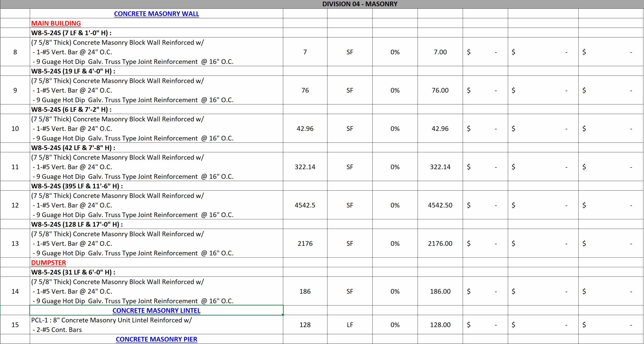Select the 128 quantity cell for PCL-1

pyautogui.click(x=305, y=325)
